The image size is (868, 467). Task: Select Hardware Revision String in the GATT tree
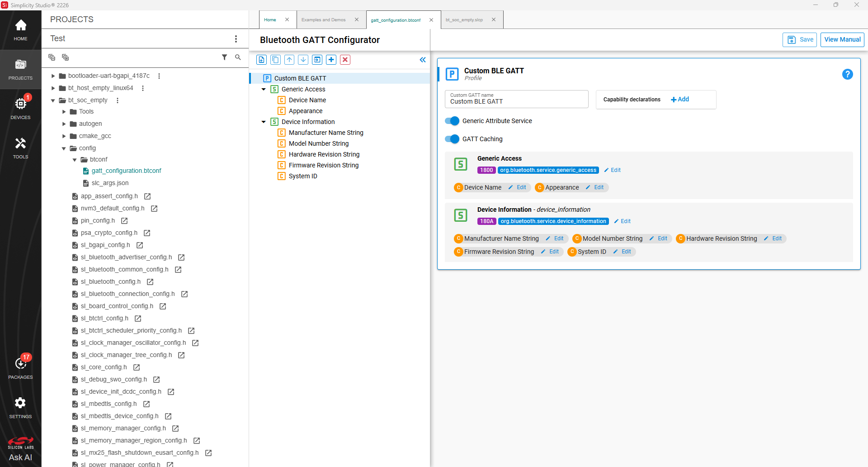(324, 154)
